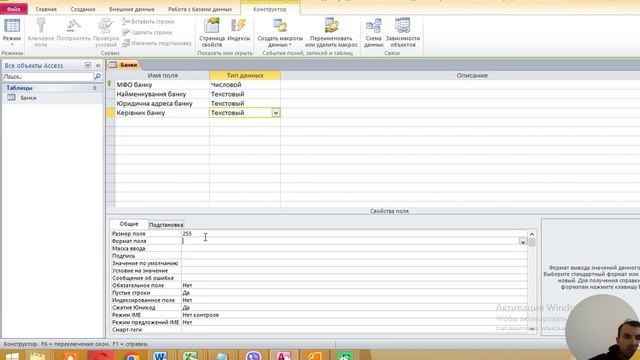Click the Значение по умолчанию field

[x=354, y=263]
